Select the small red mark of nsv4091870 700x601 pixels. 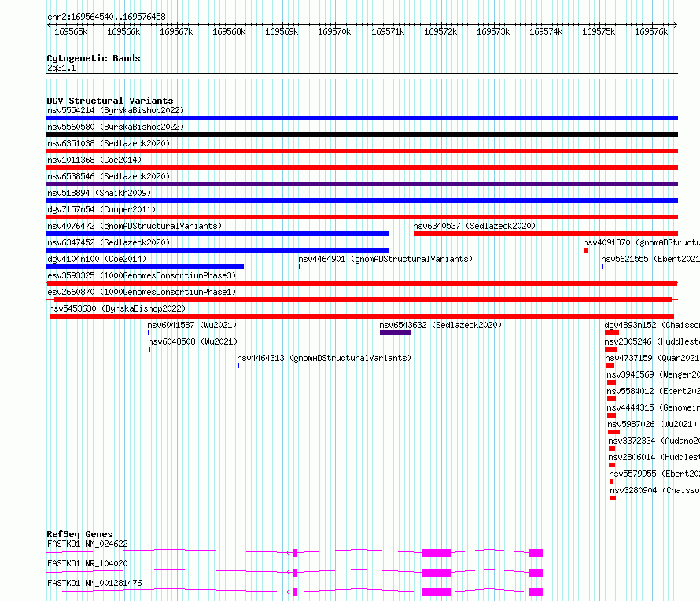click(585, 250)
